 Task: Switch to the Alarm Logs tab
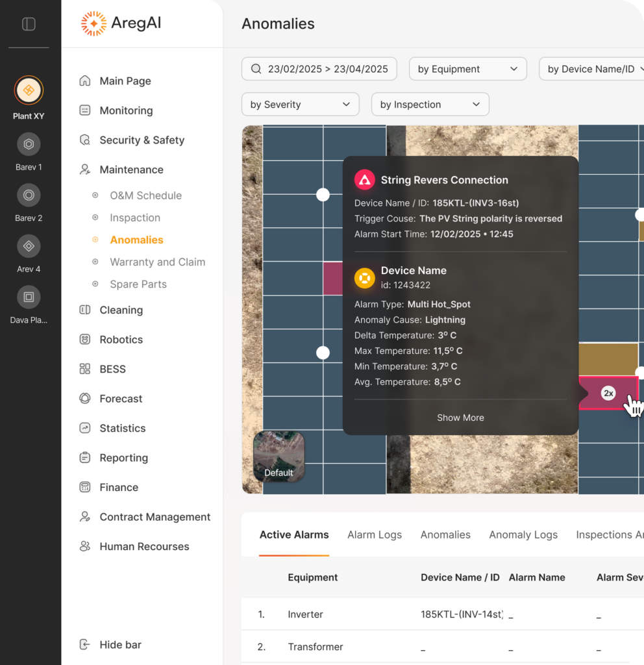[375, 535]
